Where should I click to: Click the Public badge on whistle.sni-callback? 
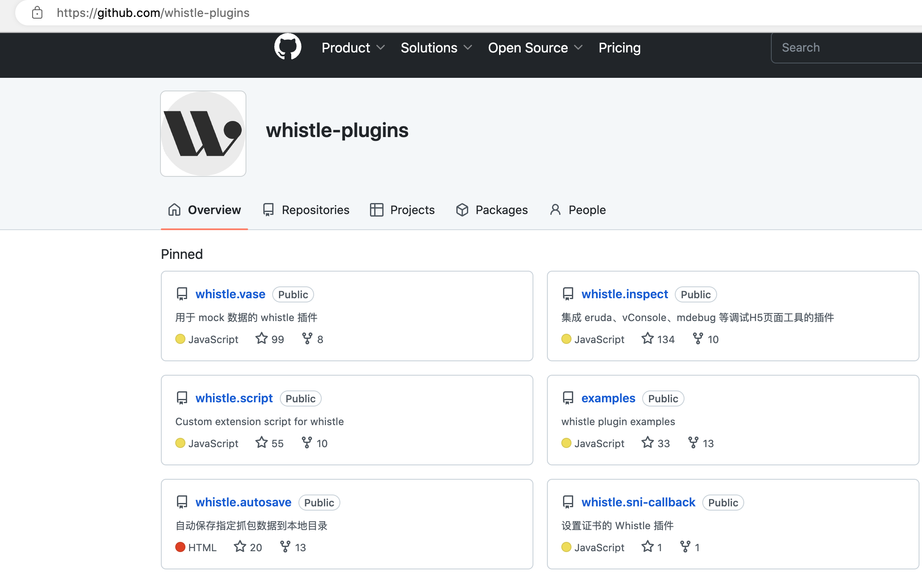[723, 503]
